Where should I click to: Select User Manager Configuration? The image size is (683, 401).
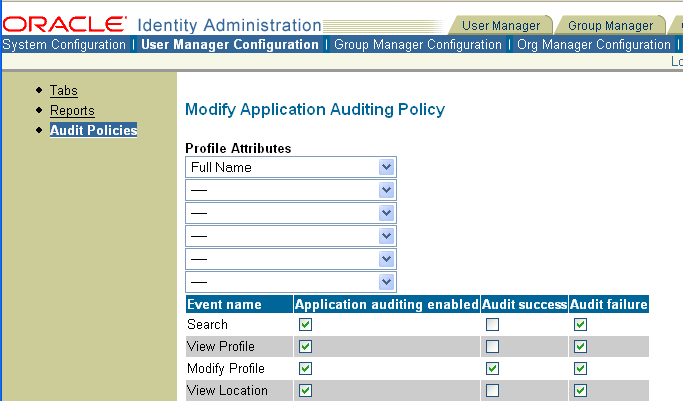pyautogui.click(x=230, y=44)
